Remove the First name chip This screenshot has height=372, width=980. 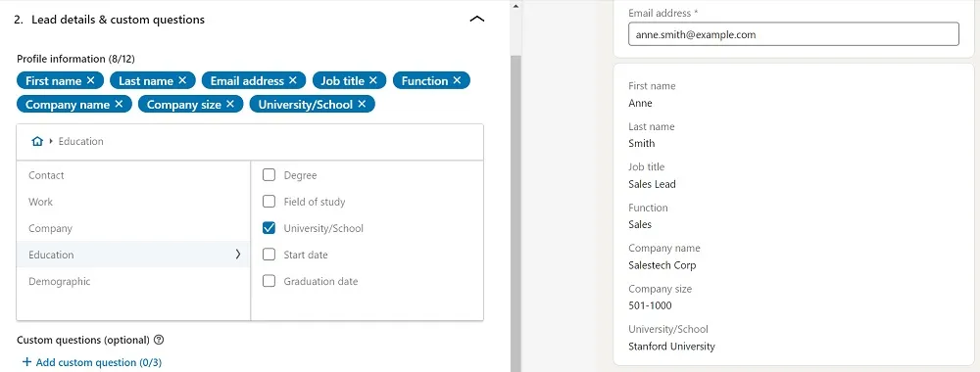coord(90,80)
